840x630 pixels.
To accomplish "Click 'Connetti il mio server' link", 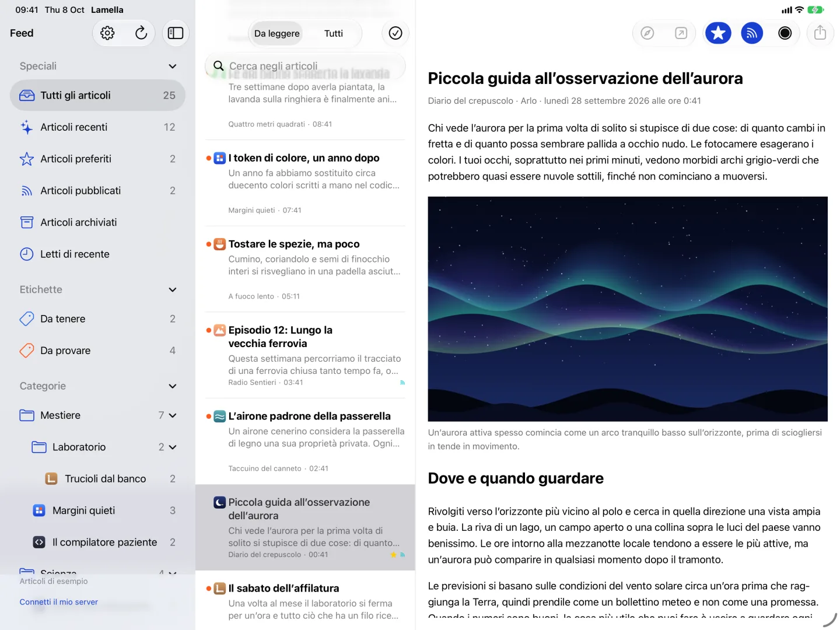I will click(59, 602).
